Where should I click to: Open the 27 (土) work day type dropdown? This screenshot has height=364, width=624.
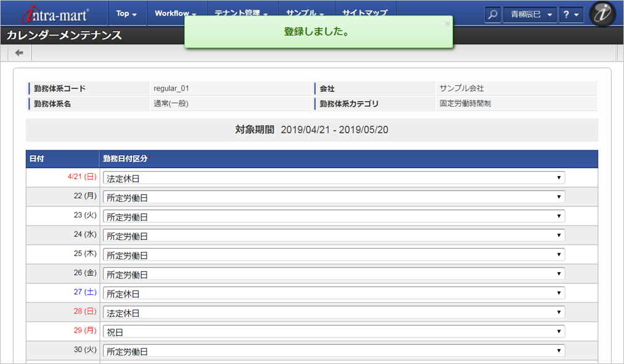(x=334, y=293)
